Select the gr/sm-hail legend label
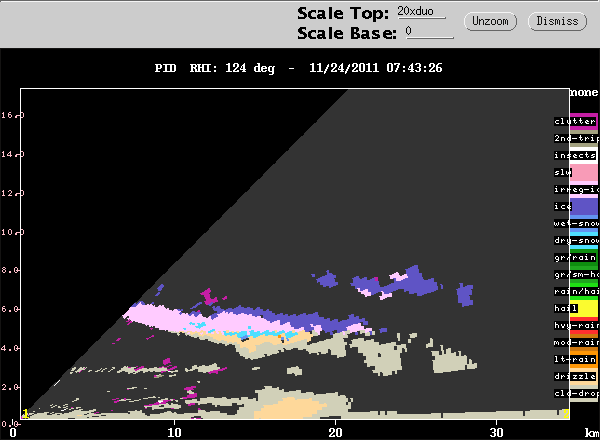 (576, 274)
